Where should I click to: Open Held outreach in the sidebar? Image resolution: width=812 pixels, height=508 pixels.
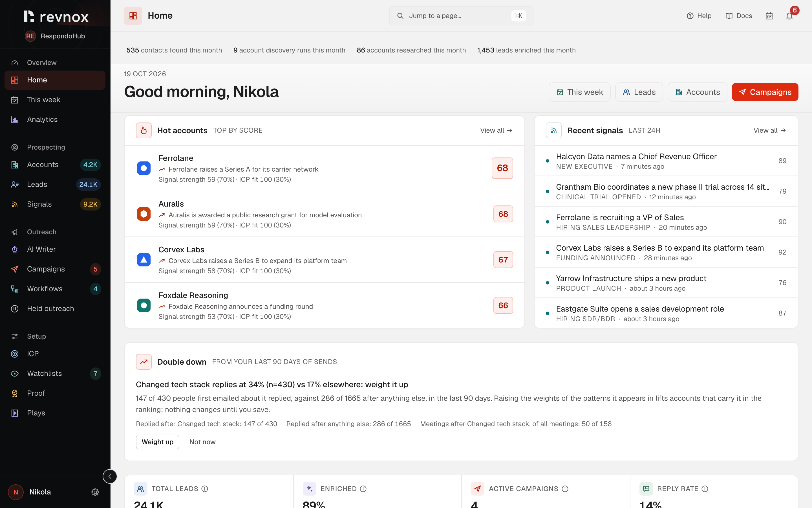tap(55, 308)
